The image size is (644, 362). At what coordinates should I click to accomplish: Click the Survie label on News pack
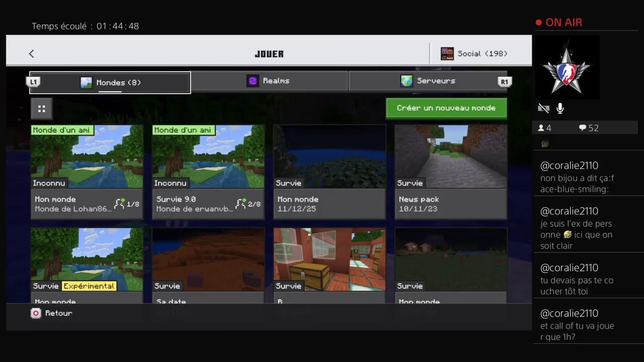410,183
